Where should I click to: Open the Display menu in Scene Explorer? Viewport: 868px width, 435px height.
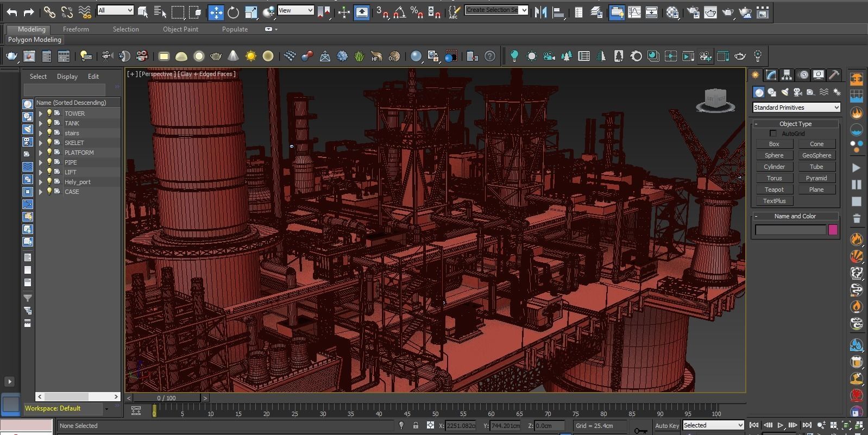coord(67,77)
